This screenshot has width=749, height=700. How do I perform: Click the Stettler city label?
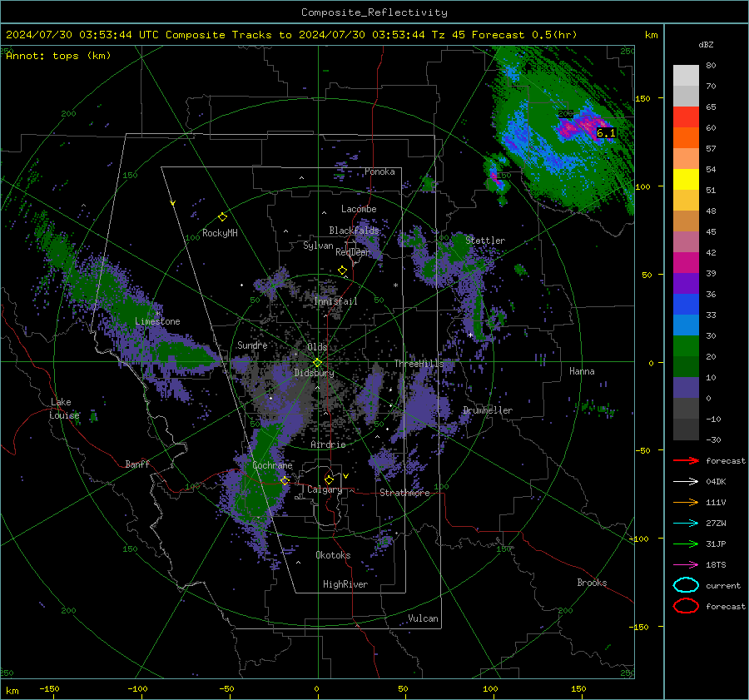point(485,241)
